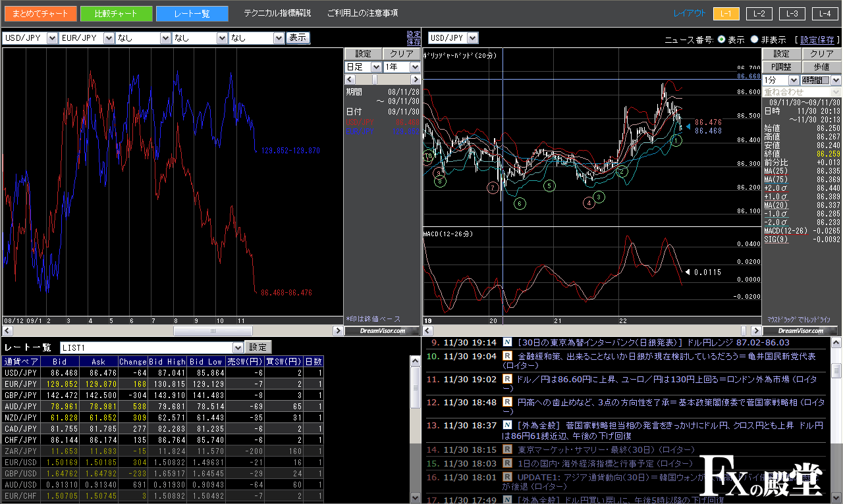Click the R icon on news item 11
The image size is (843, 504).
coord(507,379)
